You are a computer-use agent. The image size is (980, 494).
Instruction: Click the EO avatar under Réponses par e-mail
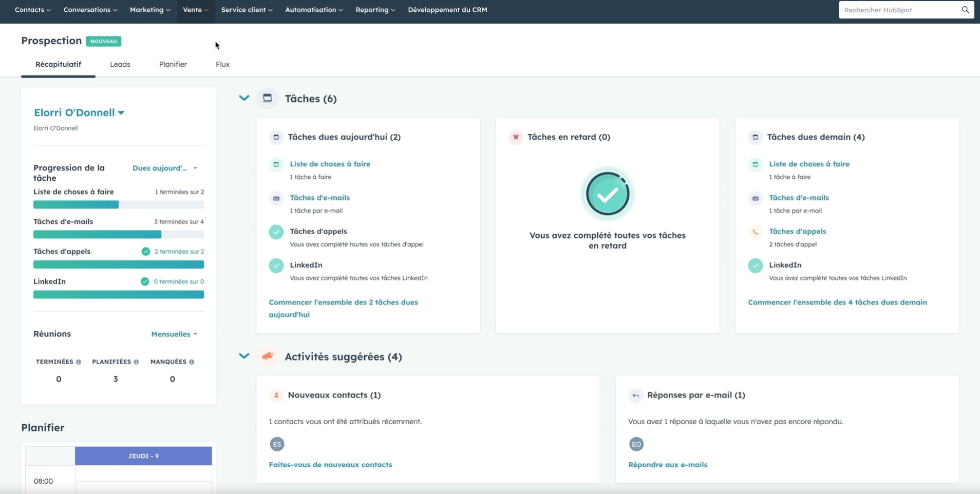(x=636, y=444)
